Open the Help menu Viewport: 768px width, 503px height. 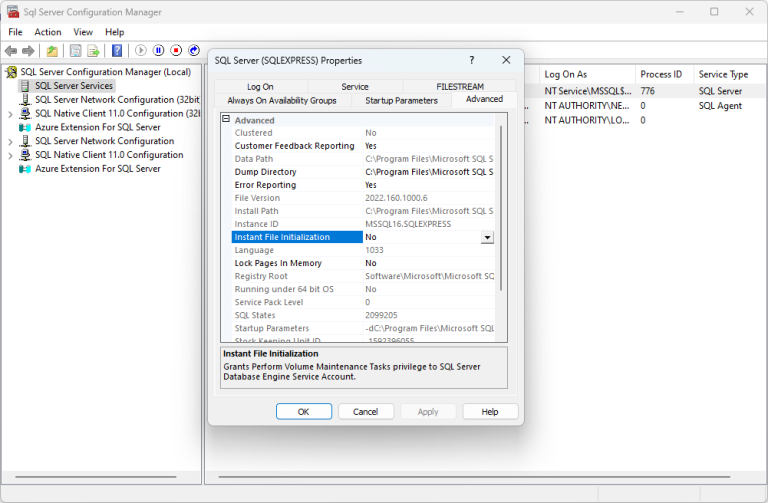[x=115, y=32]
